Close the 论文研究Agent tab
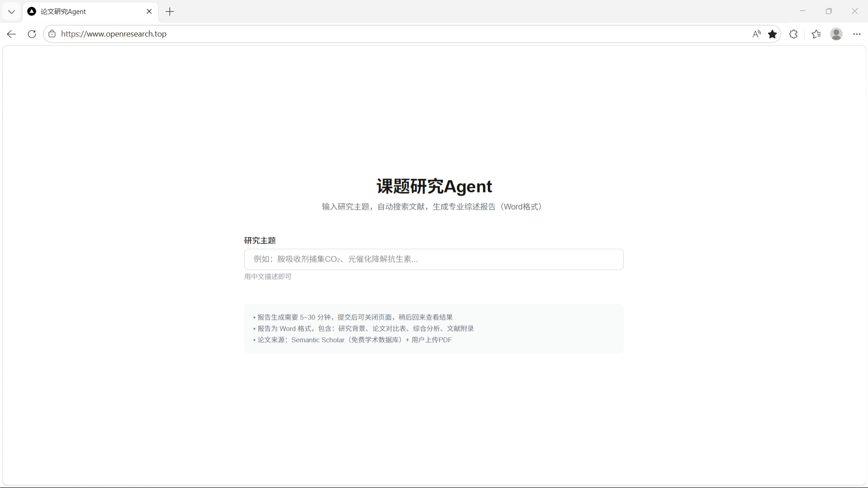 pos(149,12)
